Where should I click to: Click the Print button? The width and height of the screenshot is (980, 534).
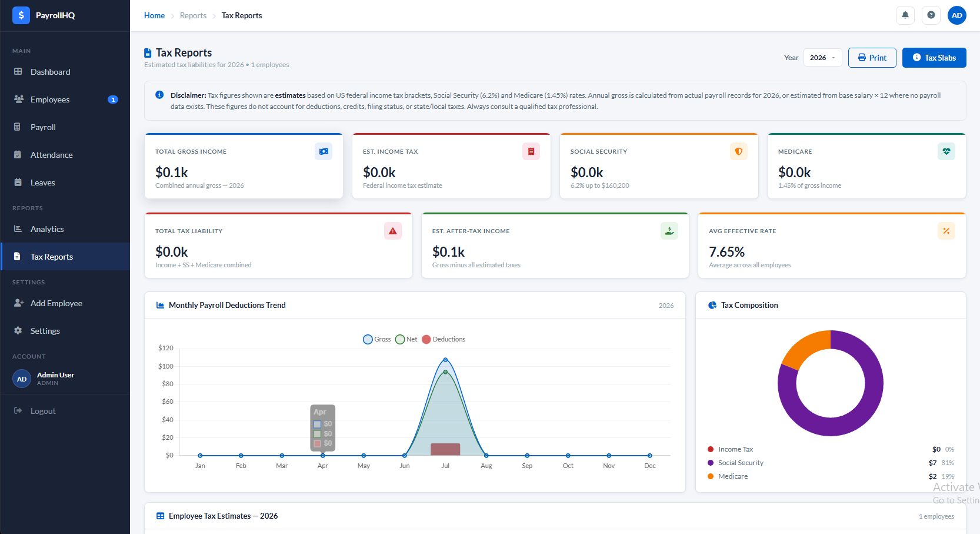coord(872,58)
